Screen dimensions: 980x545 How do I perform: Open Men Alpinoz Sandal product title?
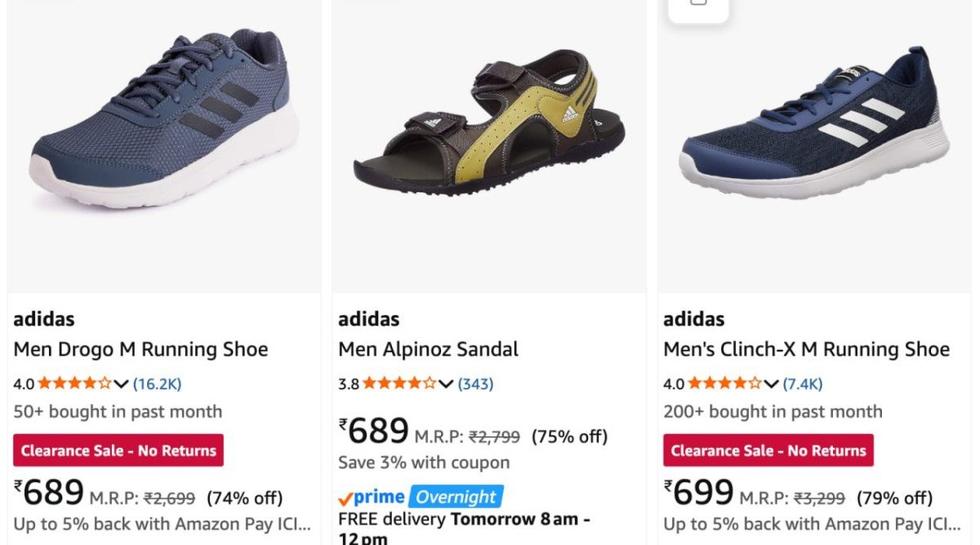click(429, 350)
